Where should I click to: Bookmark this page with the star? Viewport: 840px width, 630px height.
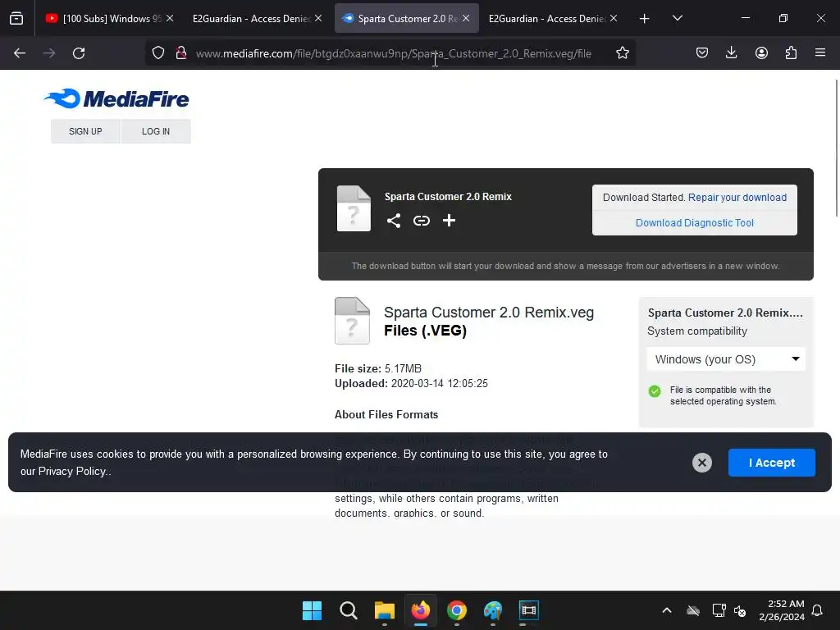tap(622, 52)
